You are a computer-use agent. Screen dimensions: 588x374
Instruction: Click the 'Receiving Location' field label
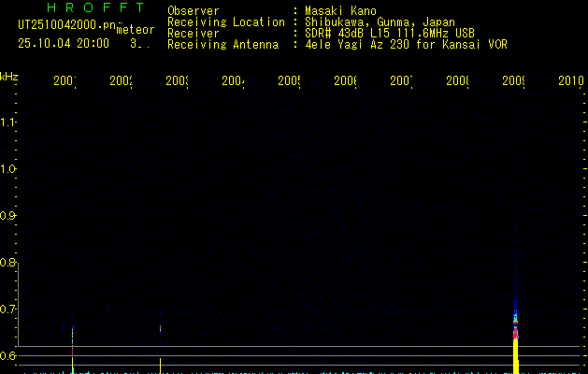[x=225, y=22]
